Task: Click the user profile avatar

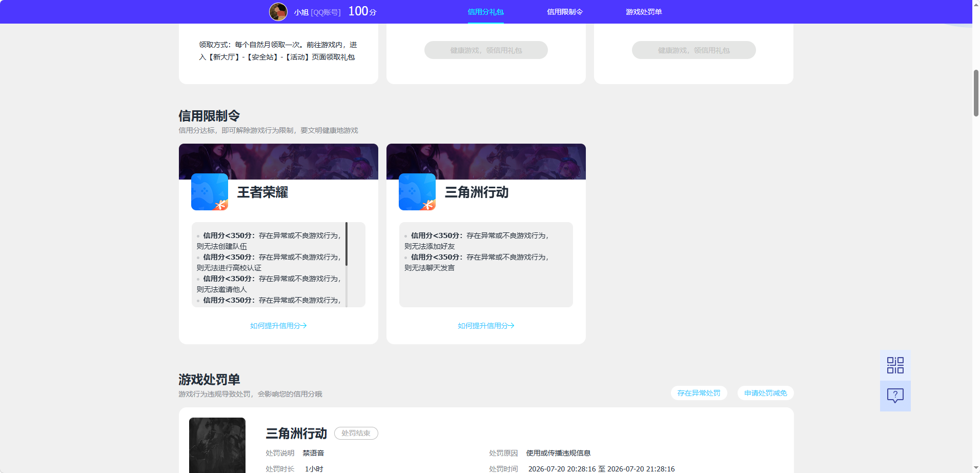Action: coord(278,12)
